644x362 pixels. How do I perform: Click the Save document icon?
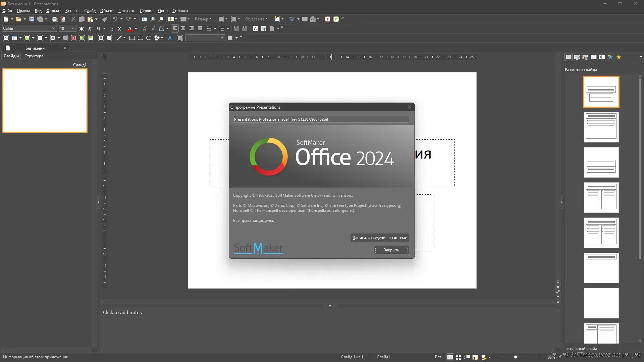coord(32,19)
